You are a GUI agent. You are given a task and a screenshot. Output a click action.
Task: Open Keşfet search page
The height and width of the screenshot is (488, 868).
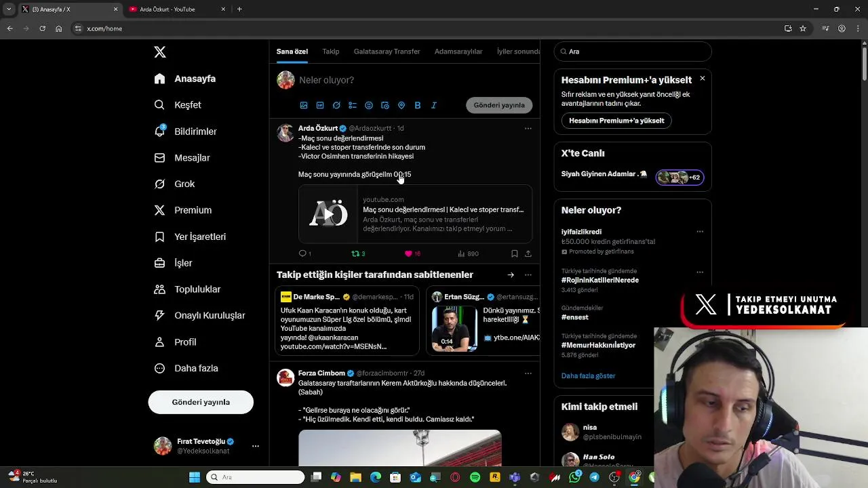click(x=178, y=105)
